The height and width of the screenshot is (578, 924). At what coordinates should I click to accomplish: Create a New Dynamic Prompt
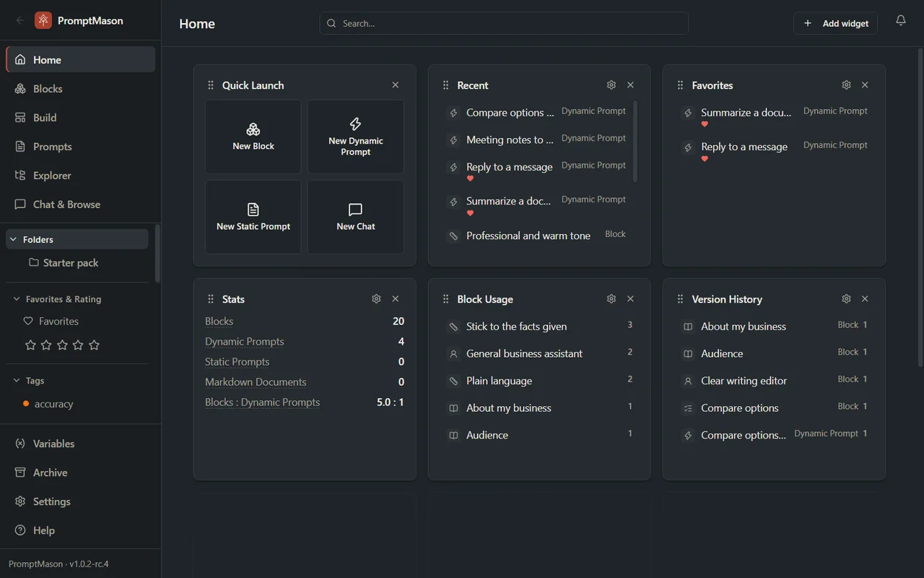[356, 137]
